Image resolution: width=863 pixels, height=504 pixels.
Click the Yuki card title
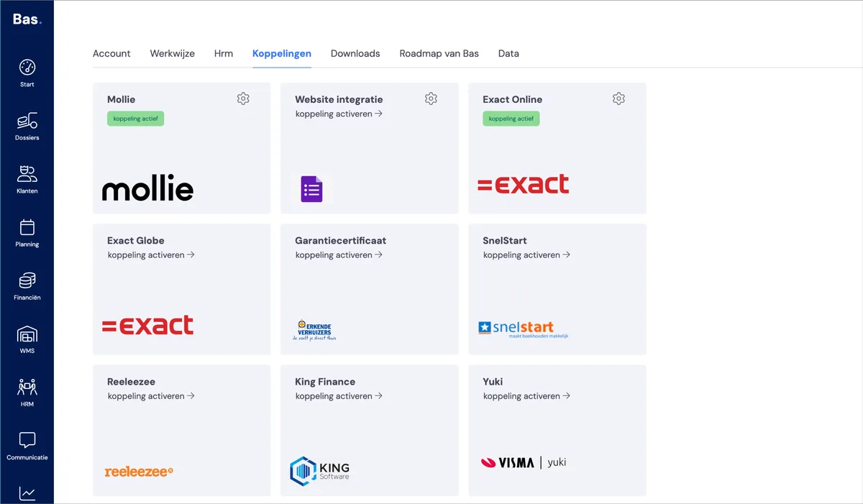(x=493, y=381)
